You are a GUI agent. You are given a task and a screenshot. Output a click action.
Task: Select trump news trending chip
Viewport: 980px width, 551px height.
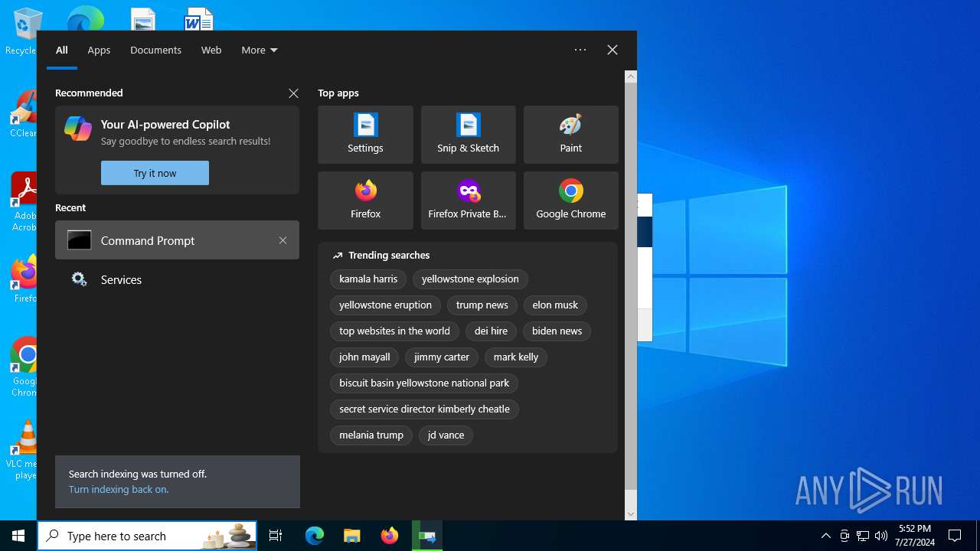pyautogui.click(x=482, y=305)
